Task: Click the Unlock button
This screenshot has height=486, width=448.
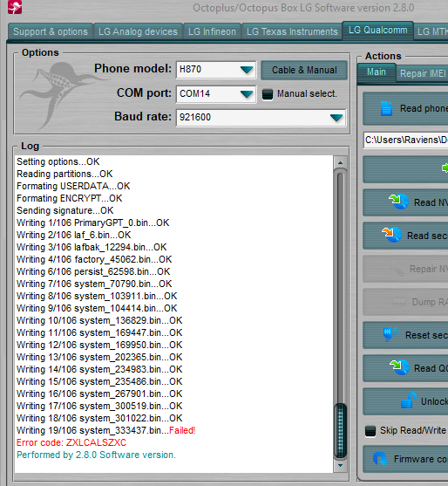Action: (x=405, y=401)
